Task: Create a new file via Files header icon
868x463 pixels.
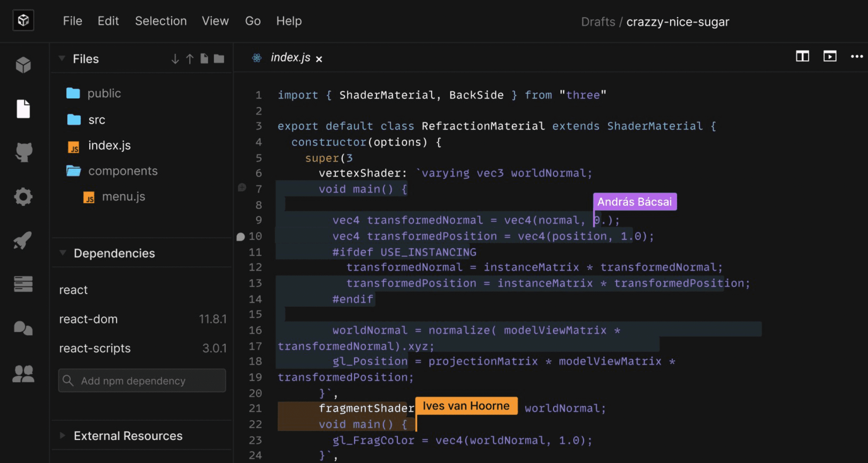Action: (204, 58)
